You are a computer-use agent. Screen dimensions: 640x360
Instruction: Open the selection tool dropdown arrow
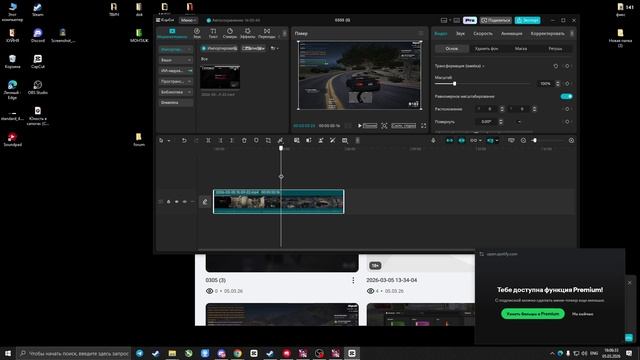[169, 141]
